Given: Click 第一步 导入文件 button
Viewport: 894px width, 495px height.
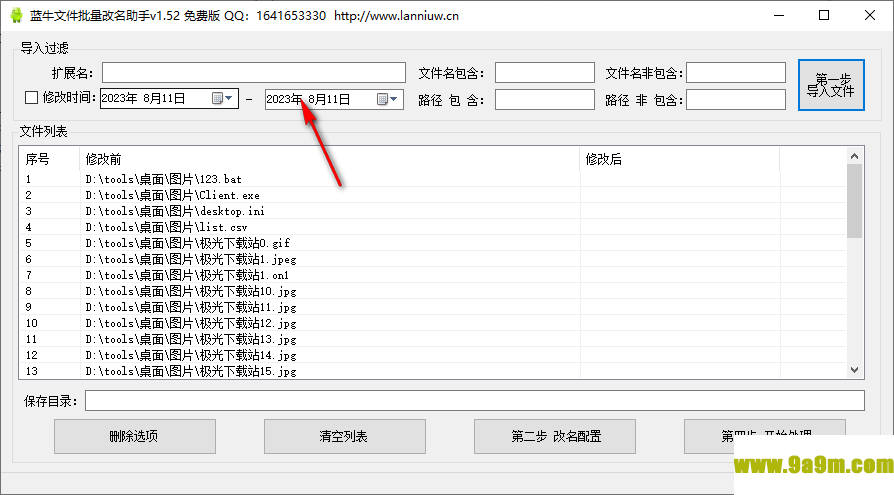Looking at the screenshot, I should [x=831, y=85].
